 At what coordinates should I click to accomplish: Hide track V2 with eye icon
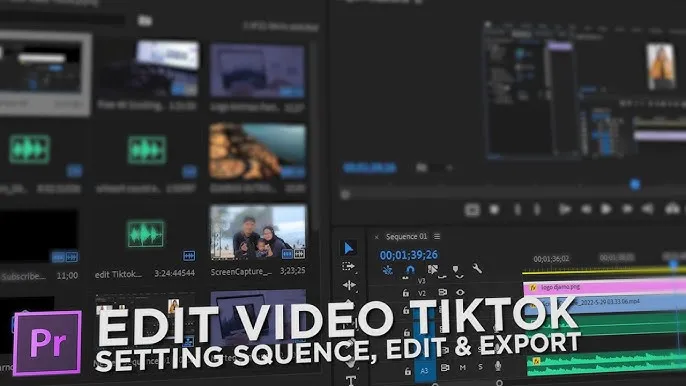460,292
